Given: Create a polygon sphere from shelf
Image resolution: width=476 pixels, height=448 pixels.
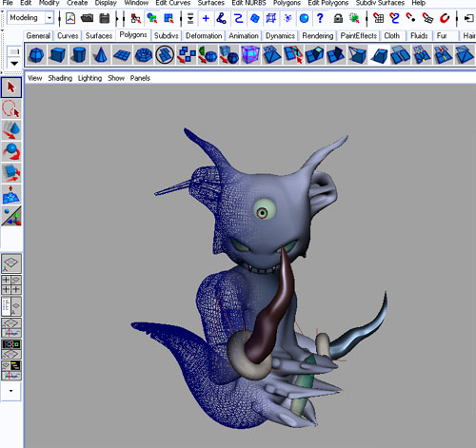Looking at the screenshot, I should pos(36,55).
